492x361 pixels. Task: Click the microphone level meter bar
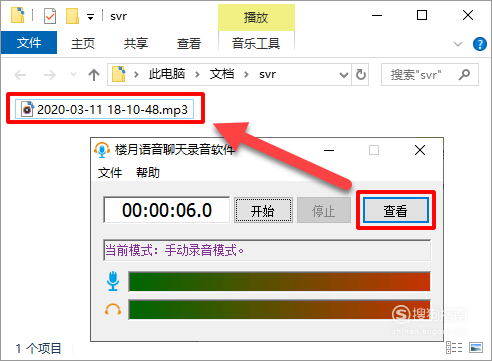tap(279, 281)
